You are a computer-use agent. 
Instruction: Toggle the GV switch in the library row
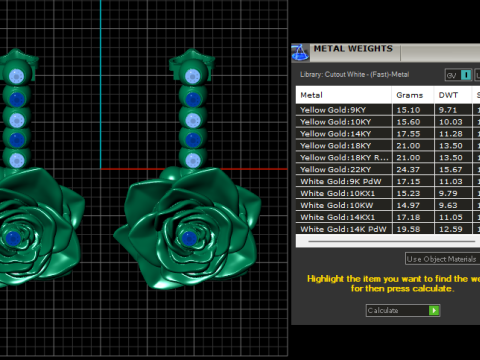click(x=459, y=75)
